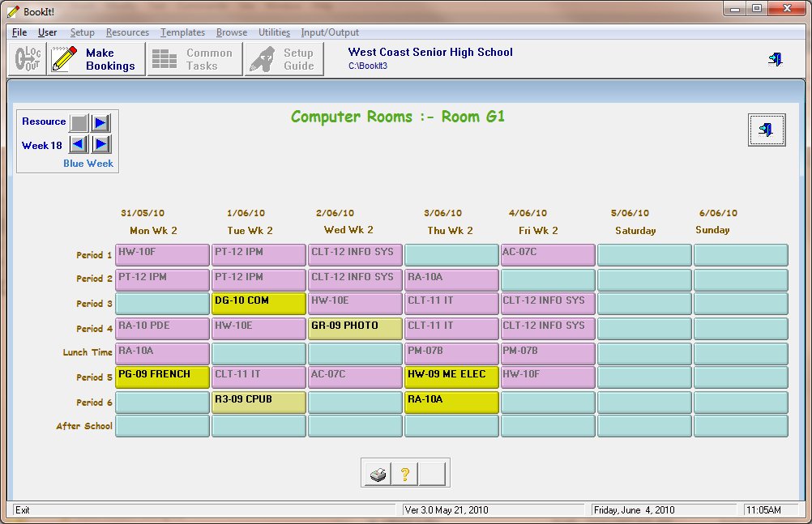Click the yellow question mark help icon

click(404, 475)
